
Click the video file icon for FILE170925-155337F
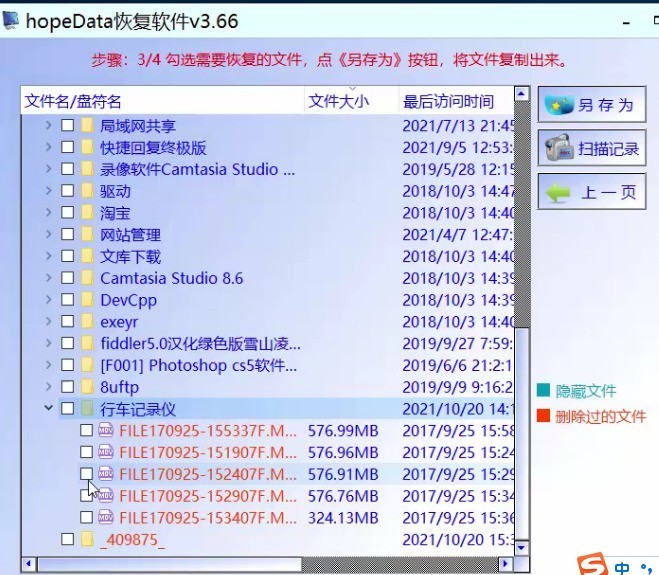coord(107,431)
